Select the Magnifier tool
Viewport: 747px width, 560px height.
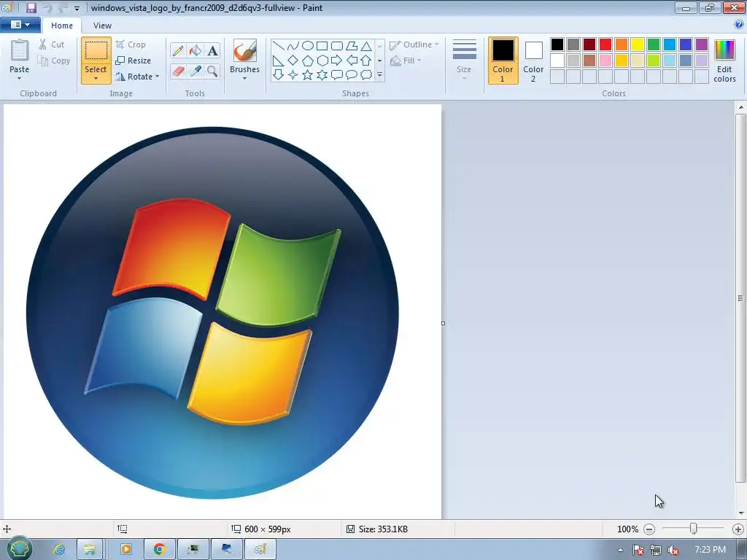212,71
